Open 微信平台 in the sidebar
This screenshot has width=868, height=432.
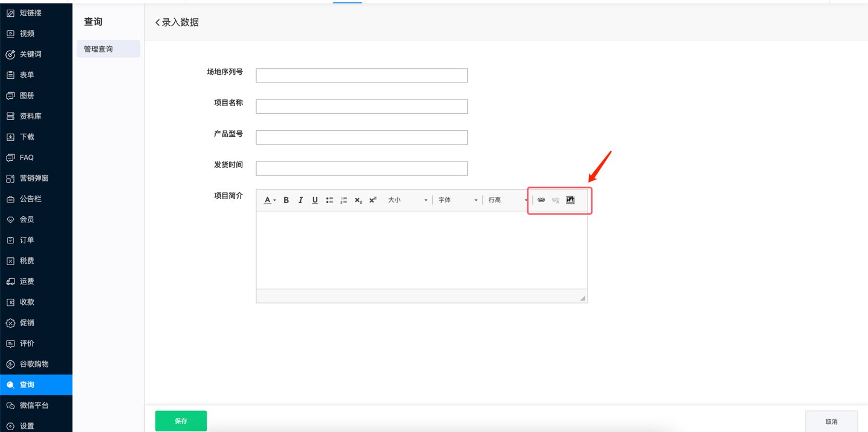[34, 405]
